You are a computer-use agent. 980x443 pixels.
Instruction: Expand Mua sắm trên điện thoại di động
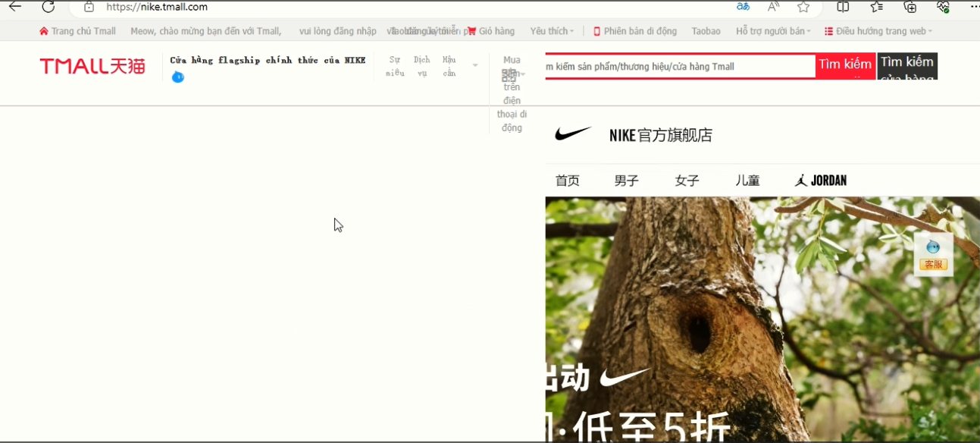[x=512, y=93]
